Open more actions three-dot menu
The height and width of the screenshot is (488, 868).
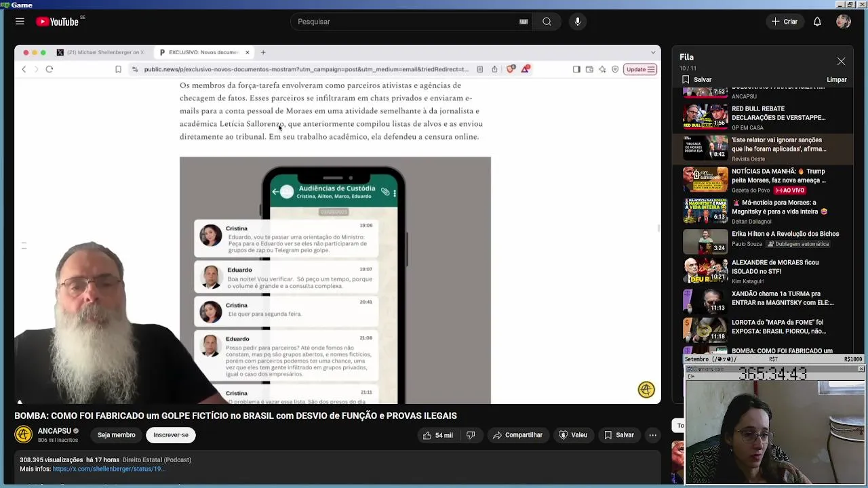pyautogui.click(x=652, y=435)
